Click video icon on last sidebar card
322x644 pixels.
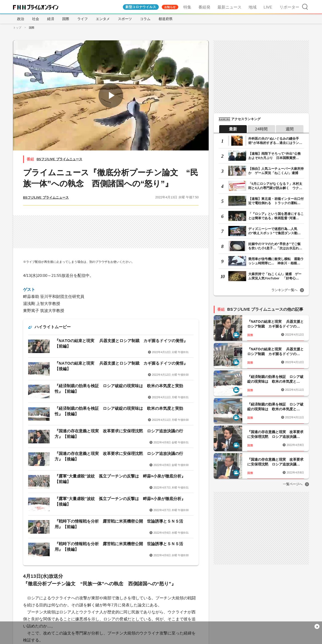point(236,472)
